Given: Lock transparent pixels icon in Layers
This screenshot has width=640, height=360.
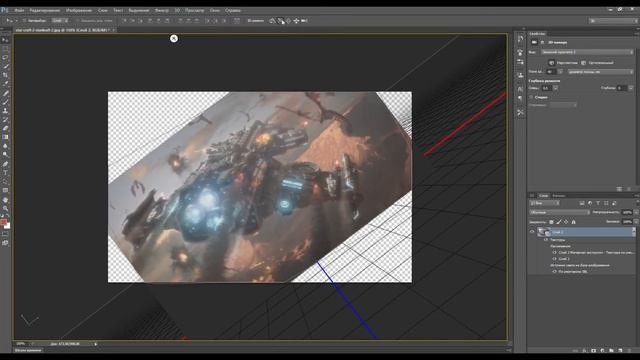Looking at the screenshot, I should pos(551,222).
